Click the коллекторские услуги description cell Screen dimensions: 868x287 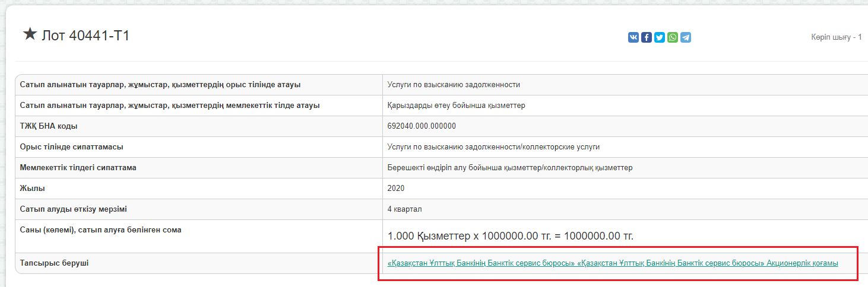tap(498, 147)
